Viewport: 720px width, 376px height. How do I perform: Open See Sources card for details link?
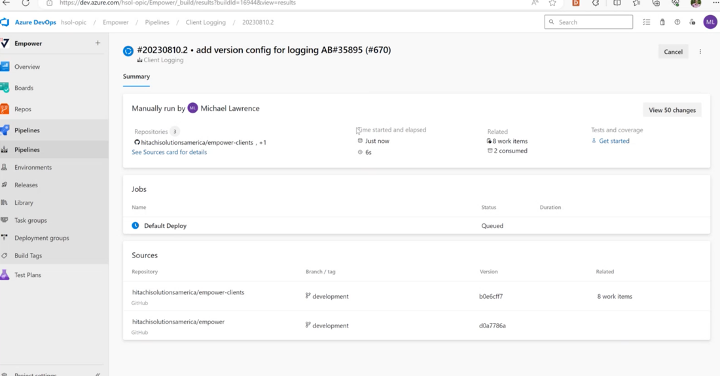tap(169, 152)
